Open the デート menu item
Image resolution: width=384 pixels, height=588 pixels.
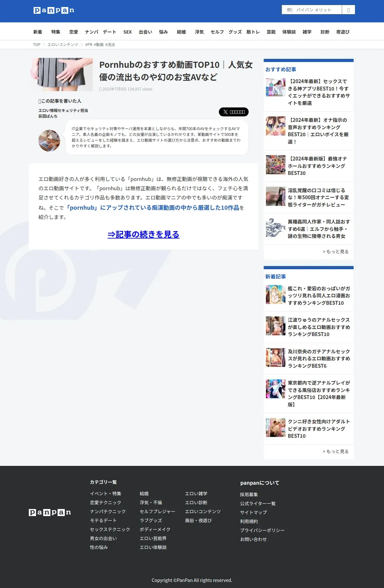[109, 32]
